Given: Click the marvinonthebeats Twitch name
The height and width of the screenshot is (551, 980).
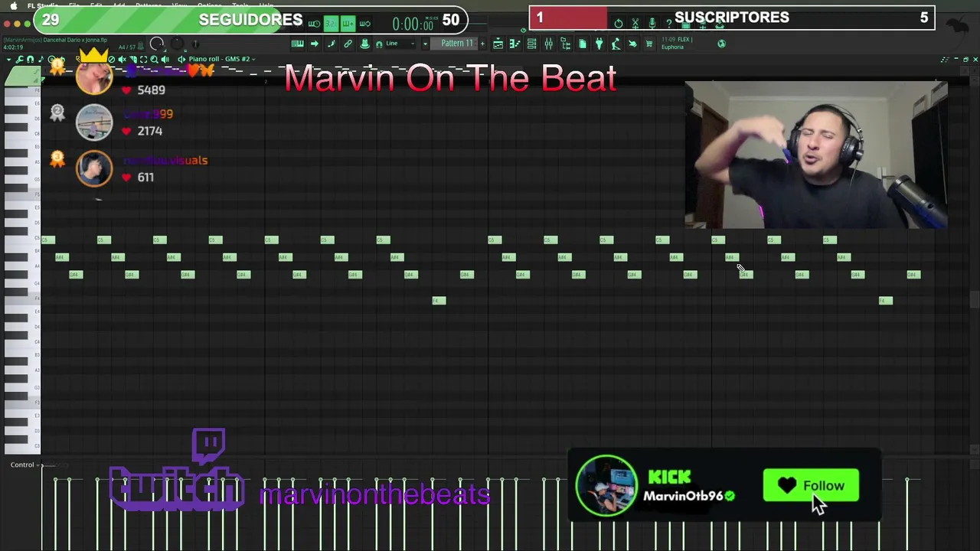Looking at the screenshot, I should point(374,495).
